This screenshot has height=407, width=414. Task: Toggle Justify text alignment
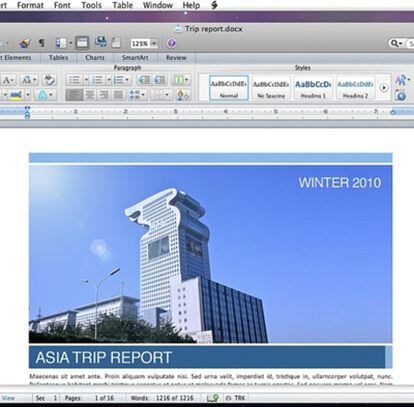(118, 95)
